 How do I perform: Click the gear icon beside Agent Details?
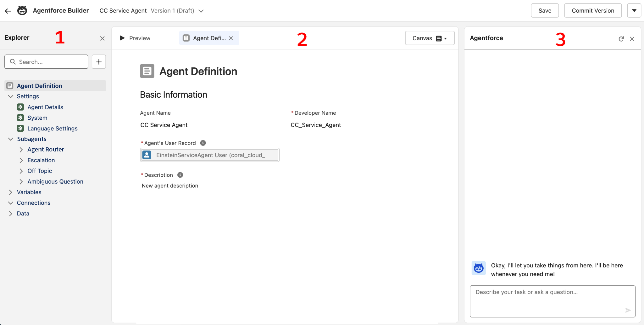tap(20, 107)
